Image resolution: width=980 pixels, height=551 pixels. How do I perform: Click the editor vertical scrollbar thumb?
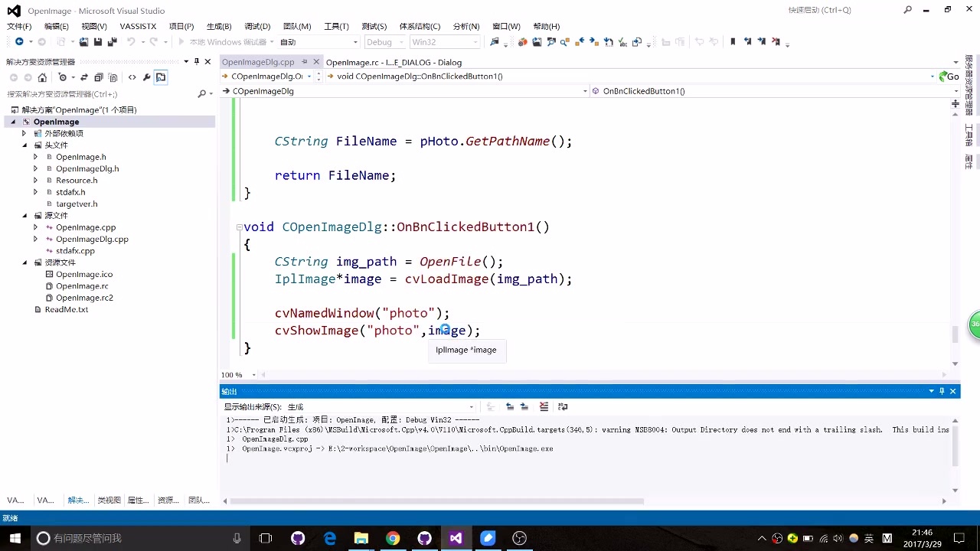955,334
